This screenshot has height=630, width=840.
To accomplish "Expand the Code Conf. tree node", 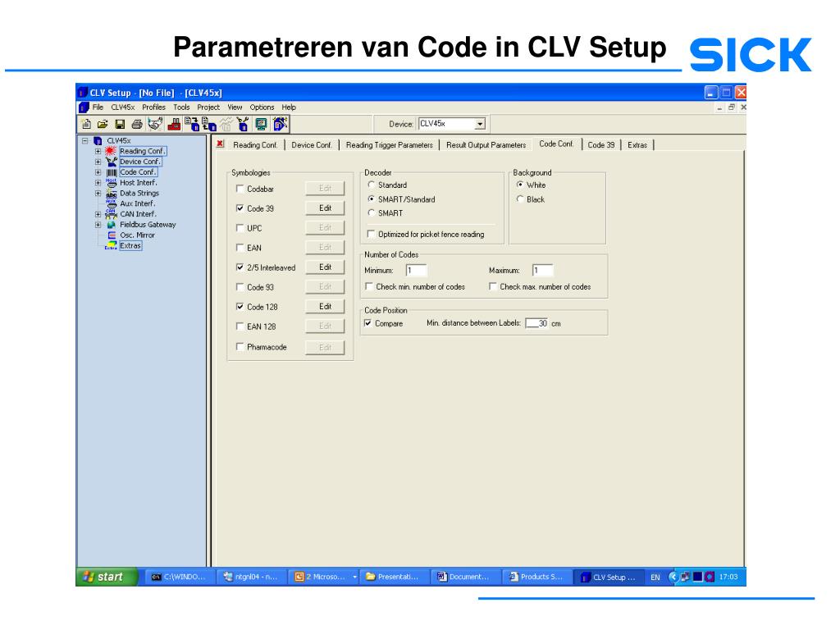I will coord(98,172).
